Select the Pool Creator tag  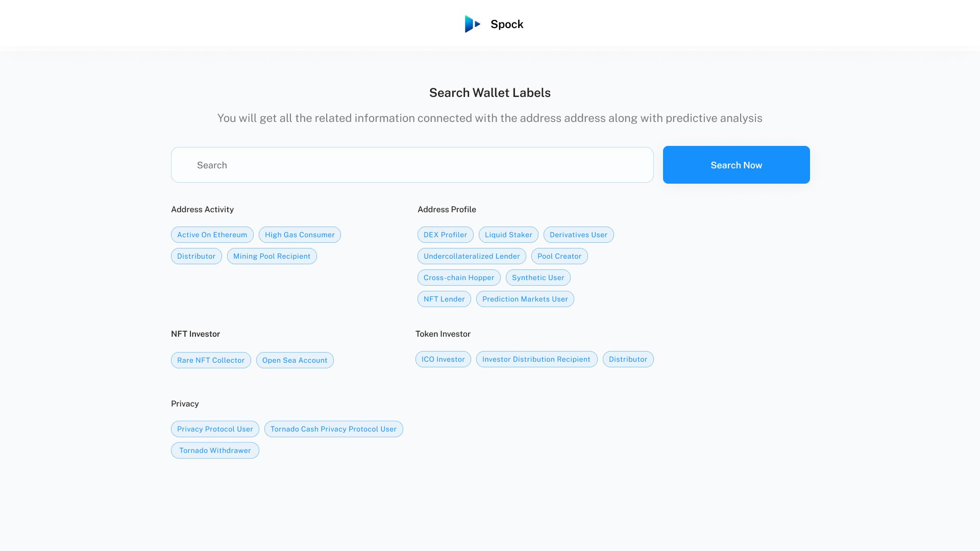coord(559,256)
